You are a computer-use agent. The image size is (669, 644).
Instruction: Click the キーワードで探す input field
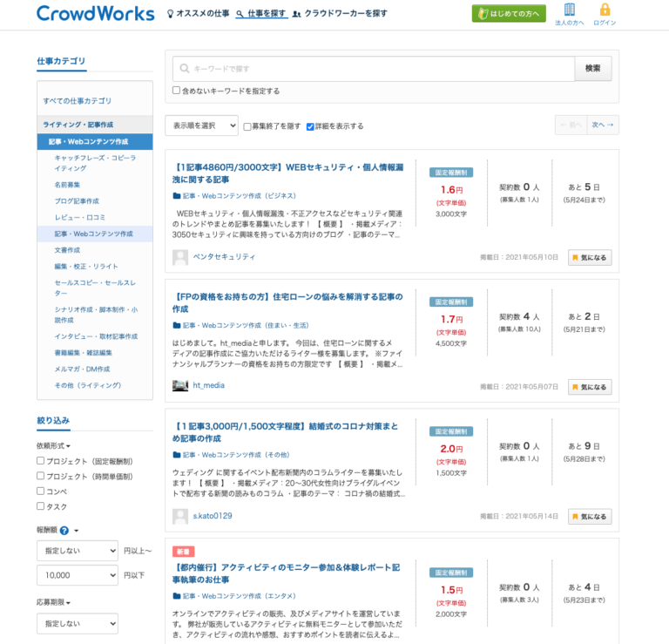374,68
